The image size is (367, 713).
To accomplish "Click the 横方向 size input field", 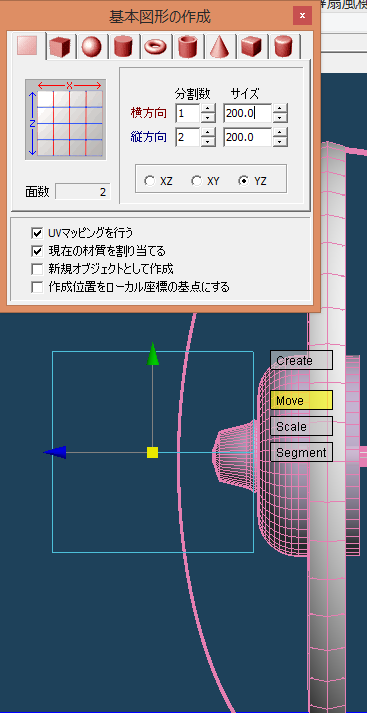I will 248,113.
